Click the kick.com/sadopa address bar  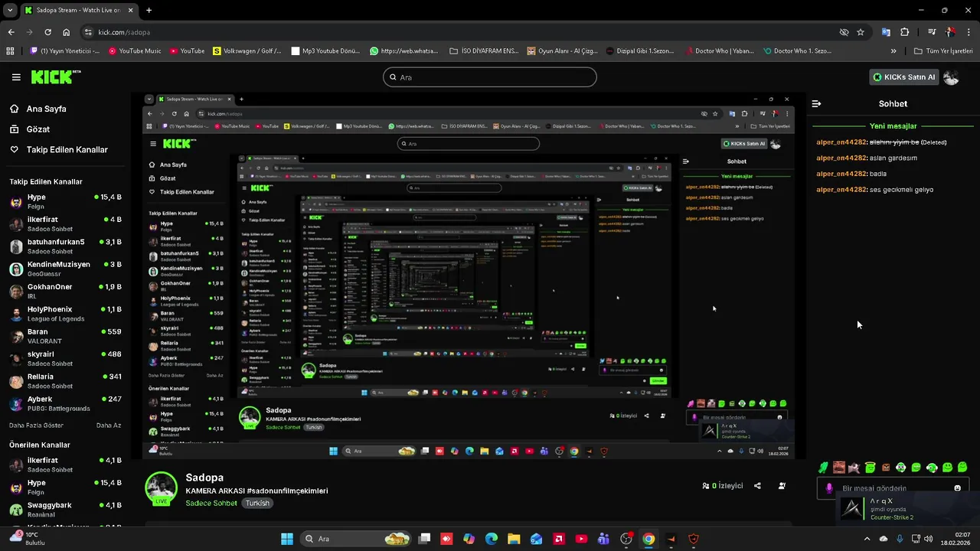point(459,32)
